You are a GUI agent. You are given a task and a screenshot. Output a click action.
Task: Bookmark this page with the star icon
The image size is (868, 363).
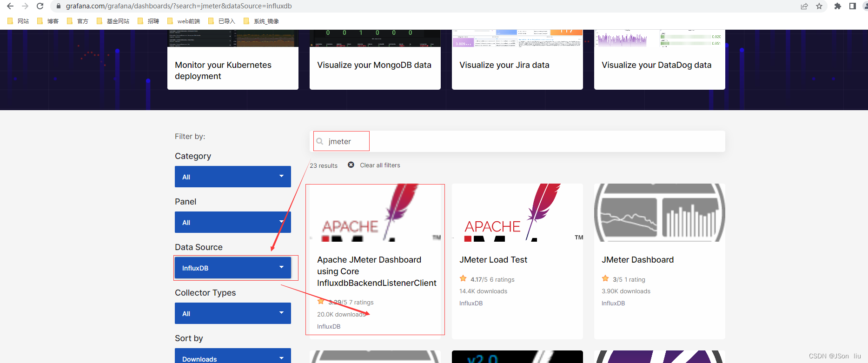[819, 6]
